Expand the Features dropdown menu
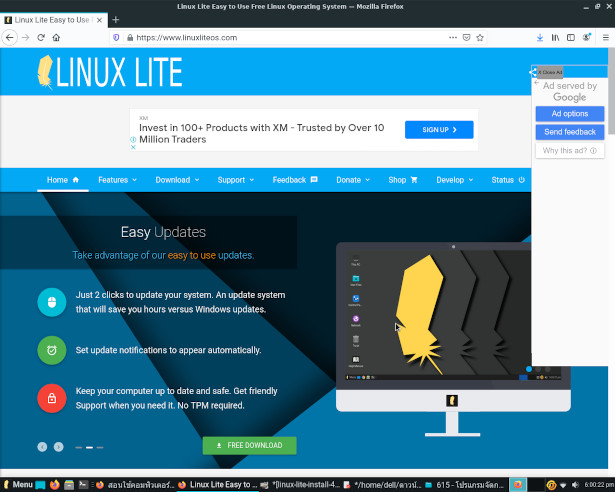615x492 pixels. [x=117, y=180]
